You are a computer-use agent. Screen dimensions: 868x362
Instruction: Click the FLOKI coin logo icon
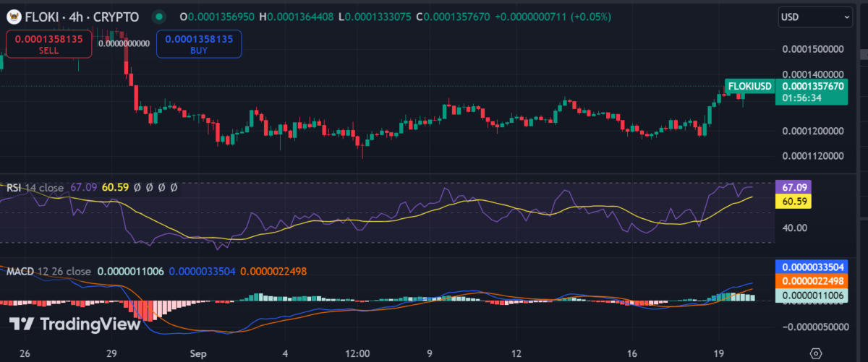tap(14, 15)
